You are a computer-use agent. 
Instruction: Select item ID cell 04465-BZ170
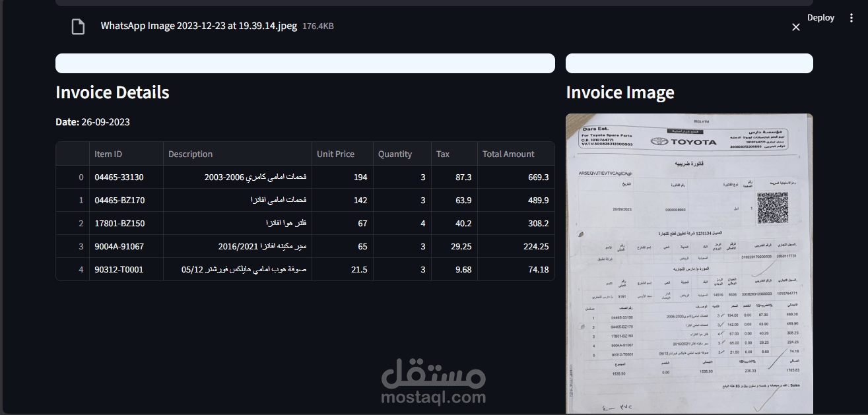[126, 201]
